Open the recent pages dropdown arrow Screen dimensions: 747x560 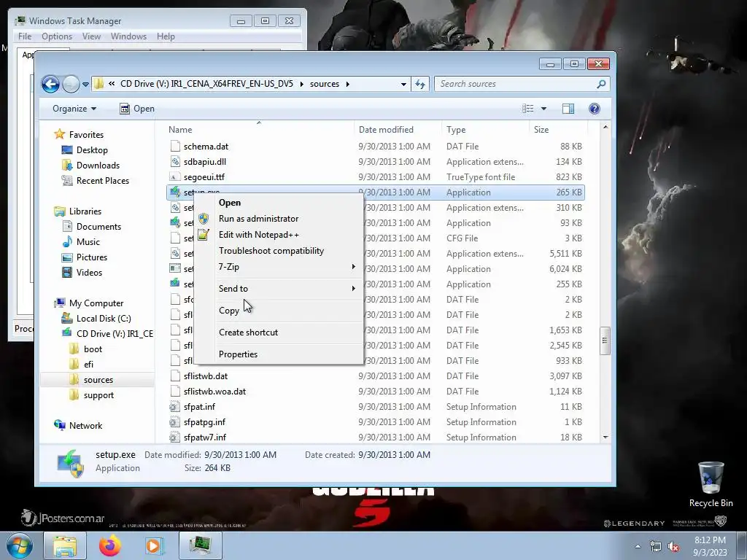85,85
